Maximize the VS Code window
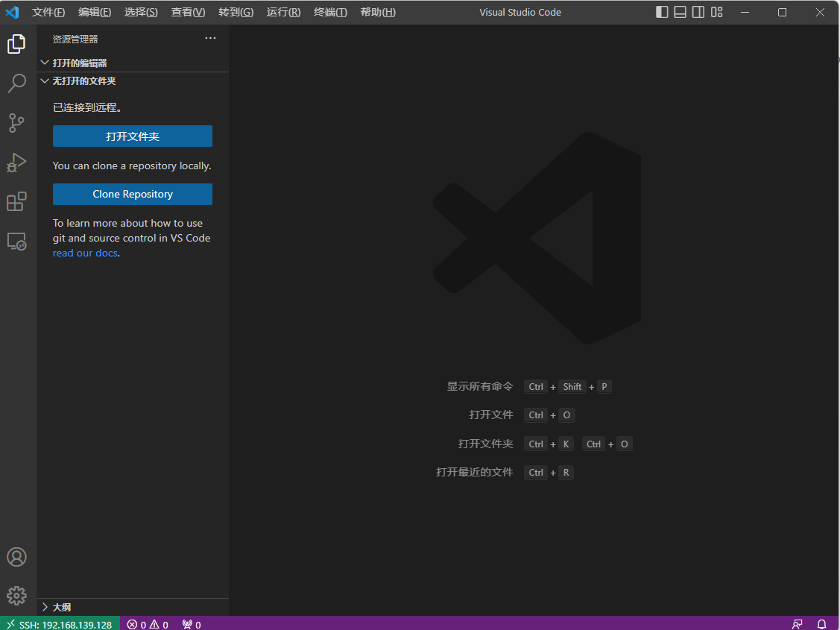The image size is (840, 630). pos(782,12)
